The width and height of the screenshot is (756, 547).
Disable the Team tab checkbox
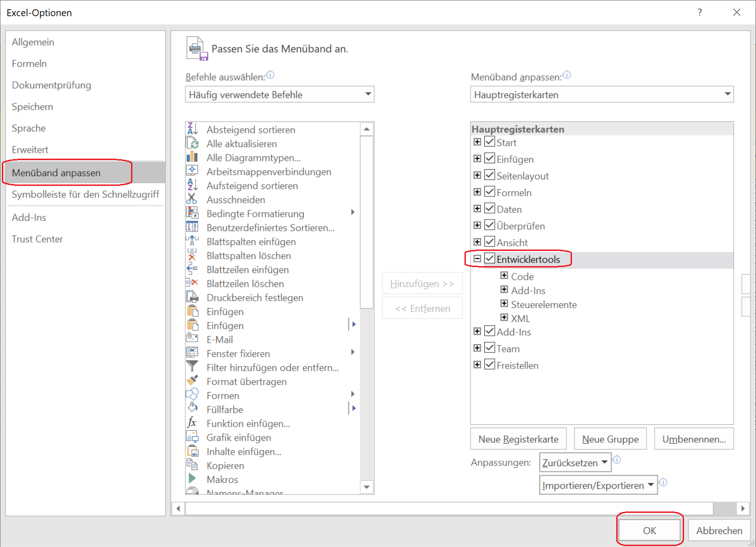point(489,347)
